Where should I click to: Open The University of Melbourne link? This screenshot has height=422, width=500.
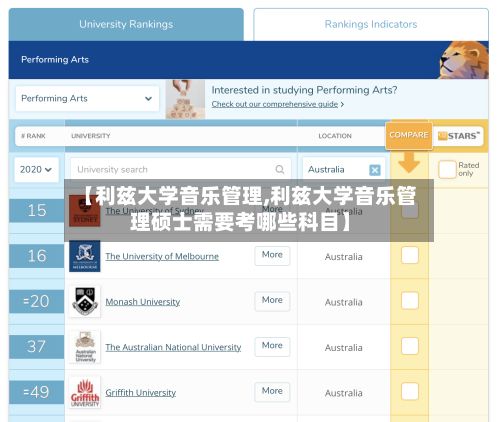162,256
